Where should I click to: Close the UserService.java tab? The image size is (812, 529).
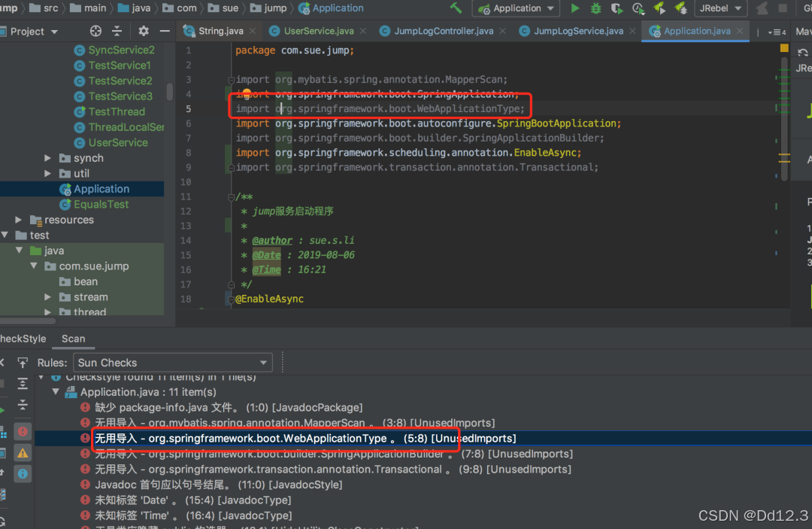coord(363,31)
